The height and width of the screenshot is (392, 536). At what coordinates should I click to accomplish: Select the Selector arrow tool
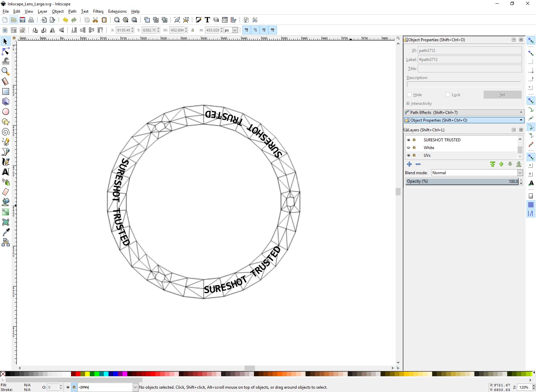[x=5, y=41]
